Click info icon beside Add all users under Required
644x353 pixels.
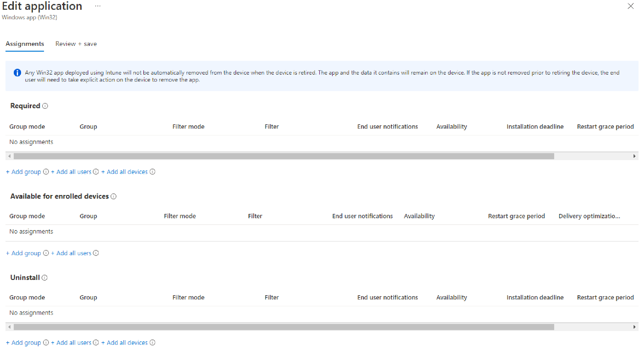(x=96, y=172)
